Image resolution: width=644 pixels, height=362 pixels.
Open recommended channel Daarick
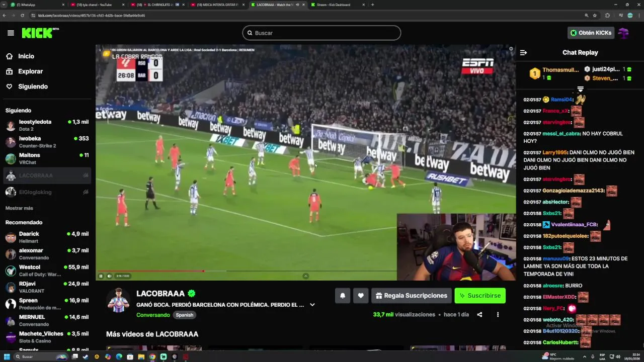coord(47,237)
